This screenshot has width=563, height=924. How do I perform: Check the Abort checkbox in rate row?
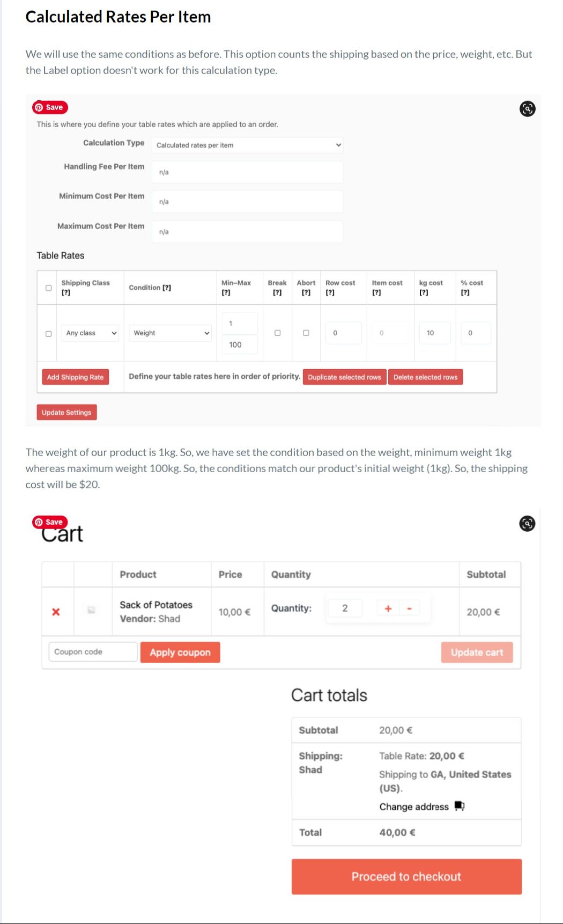point(306,333)
